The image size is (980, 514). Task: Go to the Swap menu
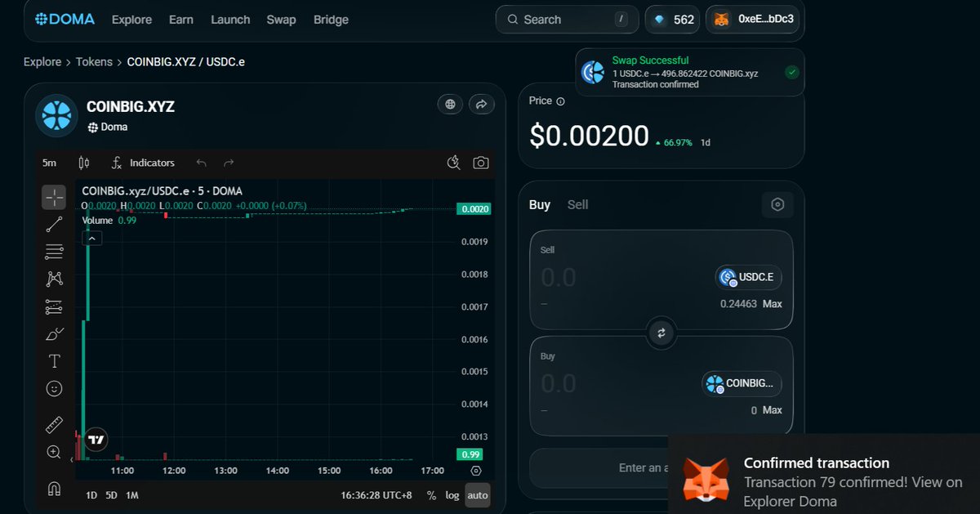click(281, 20)
